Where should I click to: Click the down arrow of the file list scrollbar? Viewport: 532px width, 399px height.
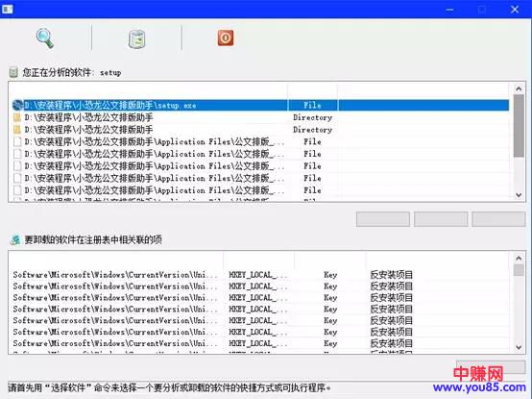click(519, 195)
